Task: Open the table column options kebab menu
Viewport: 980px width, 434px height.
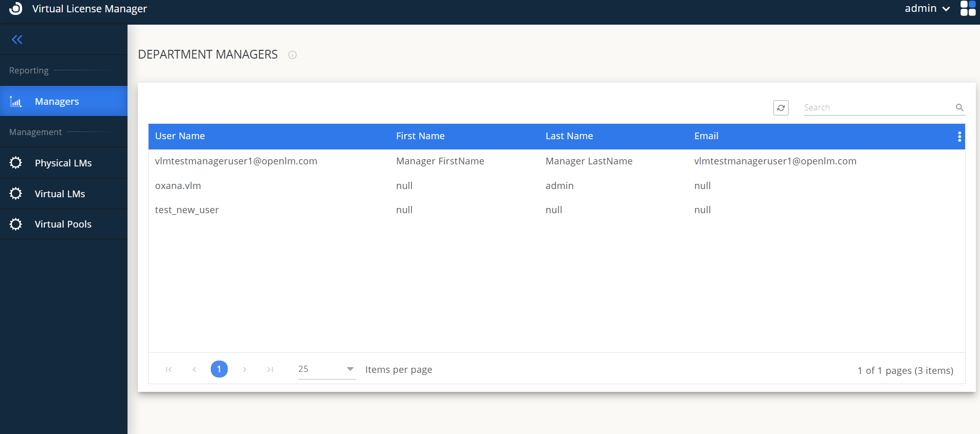Action: point(959,137)
